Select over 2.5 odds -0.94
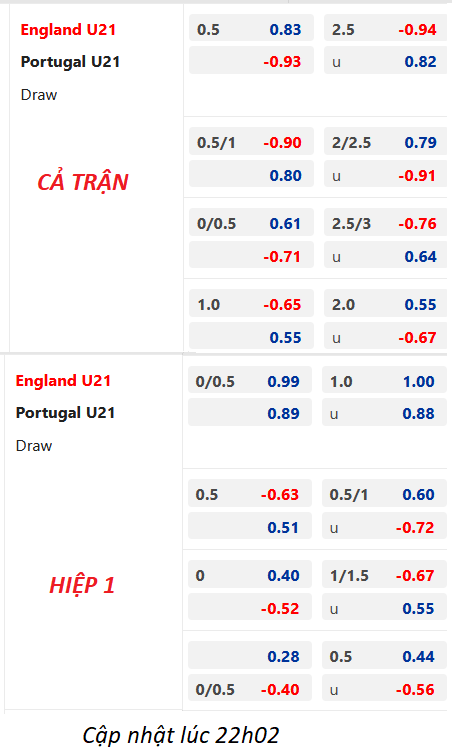452x752 pixels. tap(385, 30)
